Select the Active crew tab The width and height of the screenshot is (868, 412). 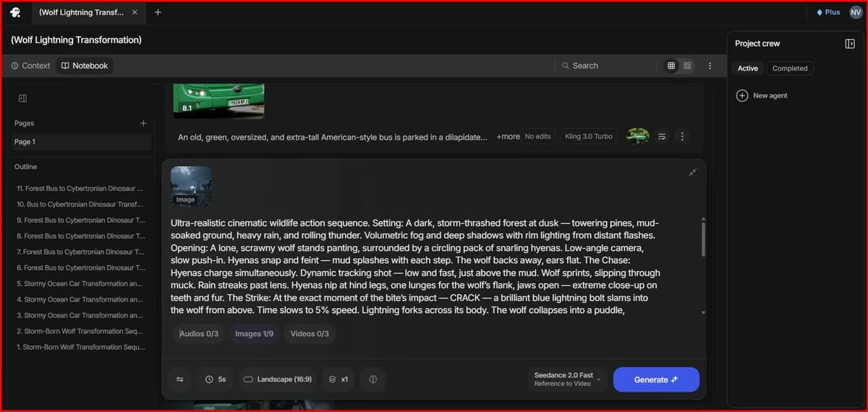click(x=748, y=69)
